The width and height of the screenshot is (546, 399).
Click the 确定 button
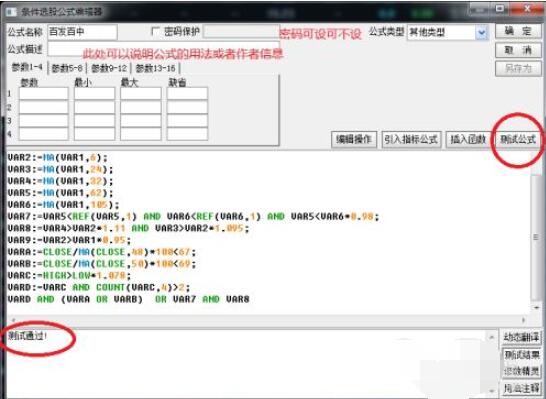coord(518,32)
